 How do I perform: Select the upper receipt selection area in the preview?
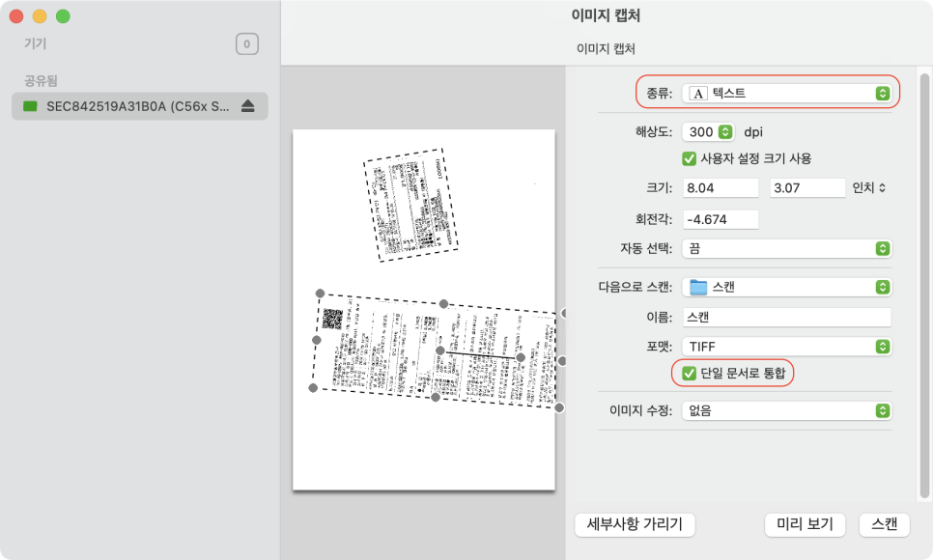tap(410, 206)
